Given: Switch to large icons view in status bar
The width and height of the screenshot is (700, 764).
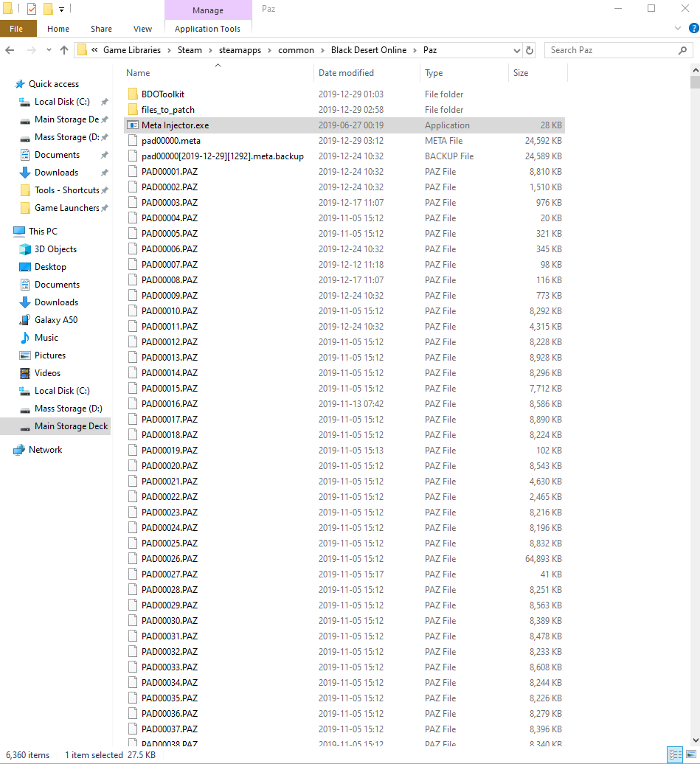Looking at the screenshot, I should 690,754.
